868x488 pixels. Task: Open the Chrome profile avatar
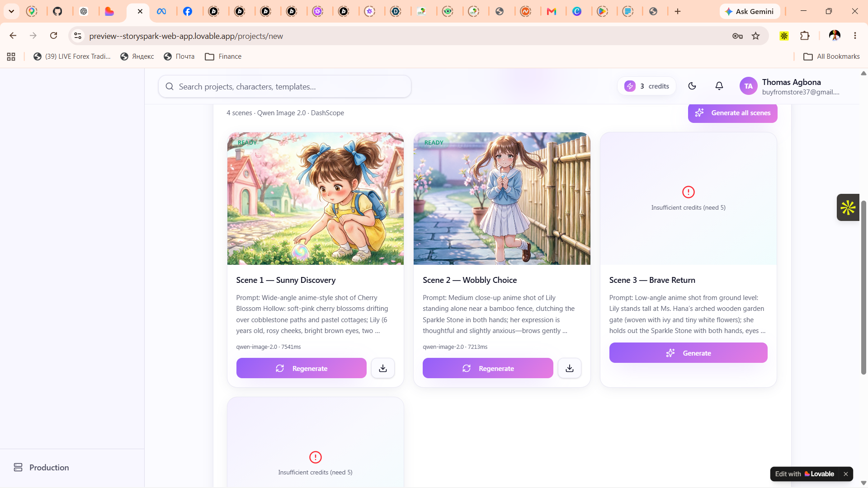coord(835,36)
